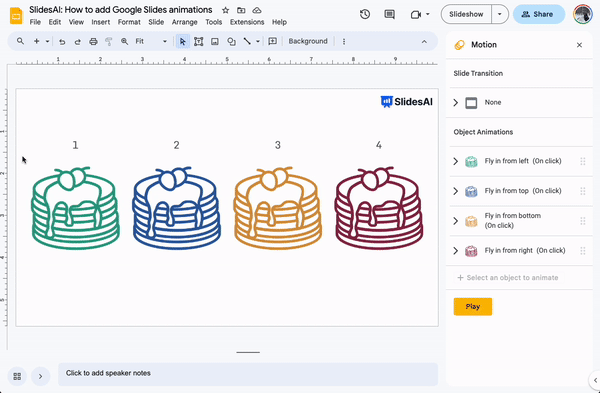Click Select an object to animate
Image resolution: width=600 pixels, height=393 pixels.
pyautogui.click(x=508, y=278)
